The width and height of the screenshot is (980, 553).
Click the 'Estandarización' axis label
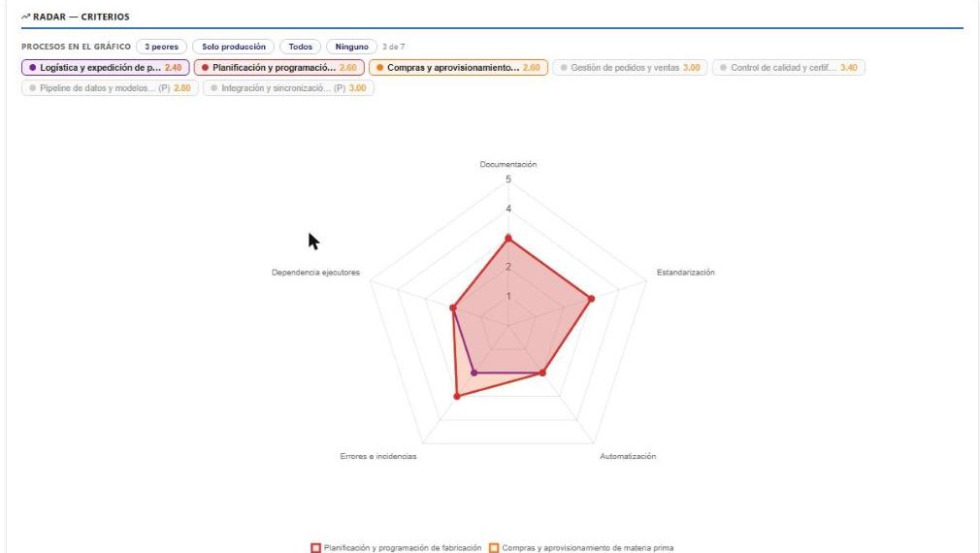point(686,273)
